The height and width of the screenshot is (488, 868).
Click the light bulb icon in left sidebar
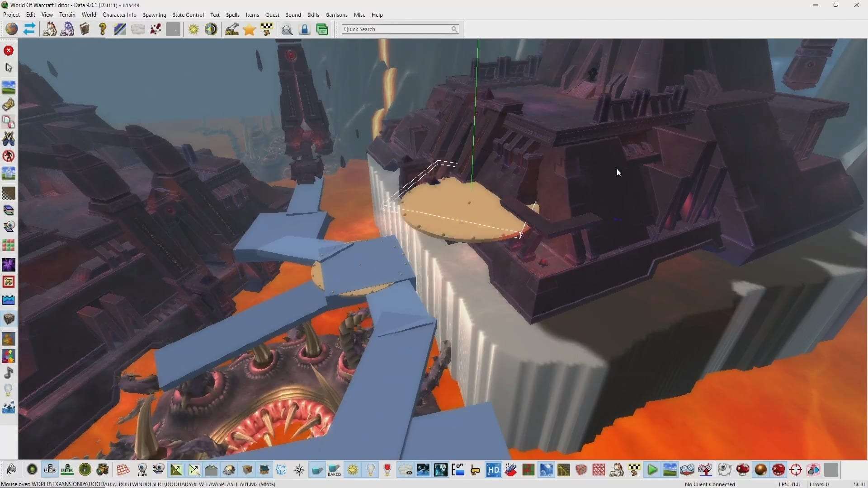coord(9,390)
